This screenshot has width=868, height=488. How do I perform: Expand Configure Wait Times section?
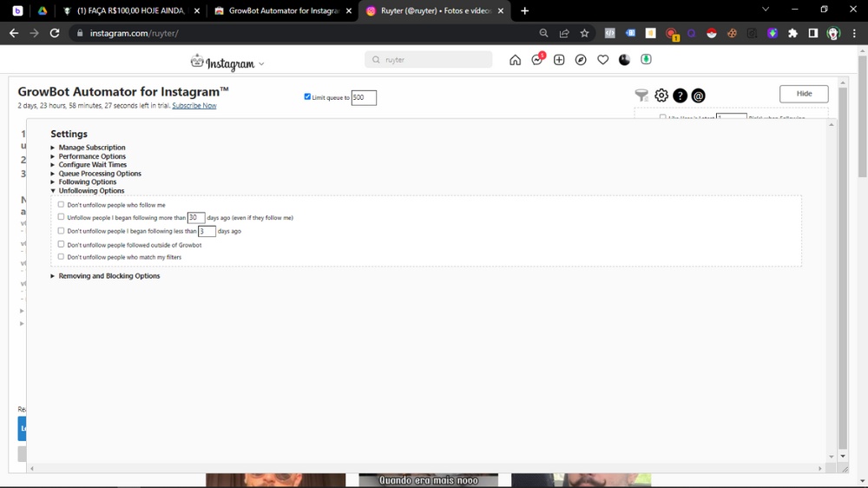click(x=93, y=164)
